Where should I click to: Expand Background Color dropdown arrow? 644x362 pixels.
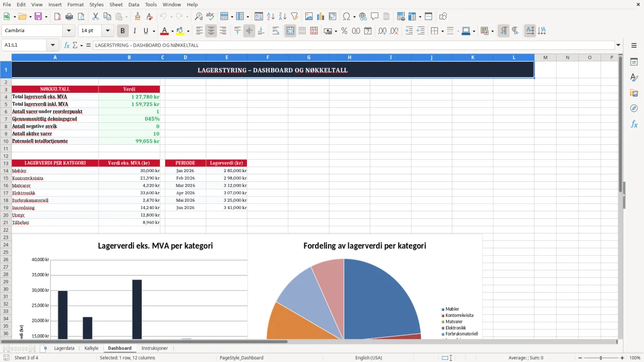[188, 31]
